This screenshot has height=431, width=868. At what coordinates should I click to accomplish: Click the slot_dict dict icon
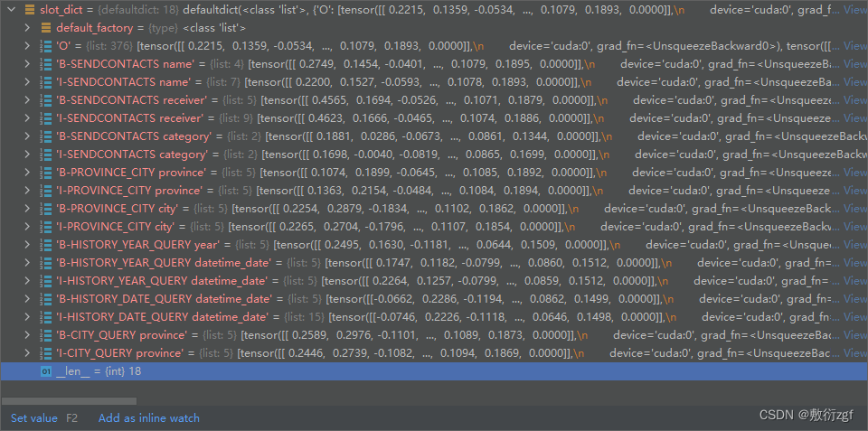(29, 11)
